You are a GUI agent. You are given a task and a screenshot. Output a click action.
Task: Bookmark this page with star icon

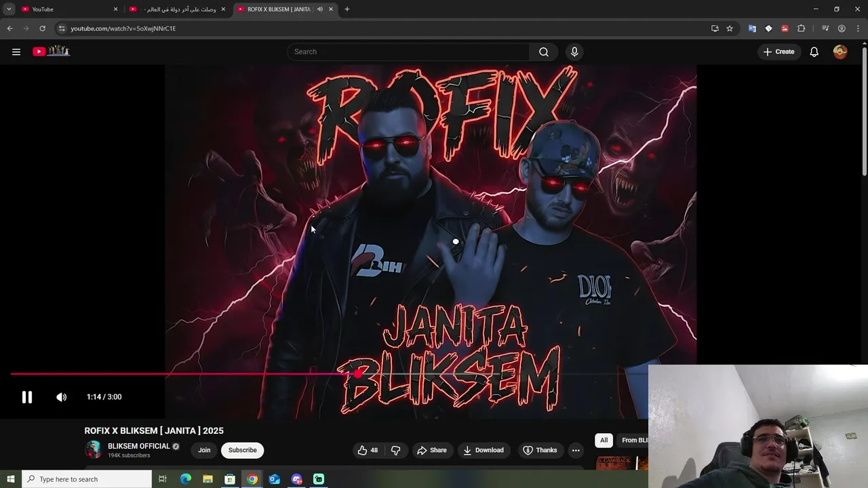point(730,28)
